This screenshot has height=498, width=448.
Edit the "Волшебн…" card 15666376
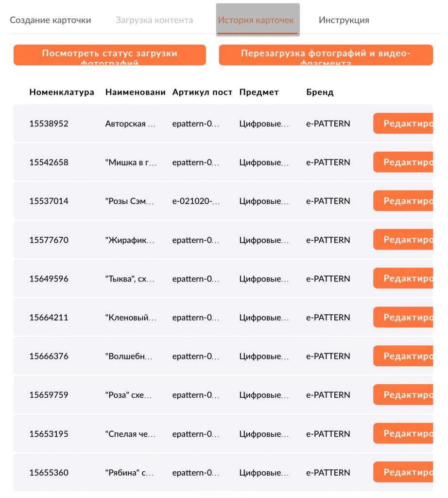pyautogui.click(x=403, y=356)
